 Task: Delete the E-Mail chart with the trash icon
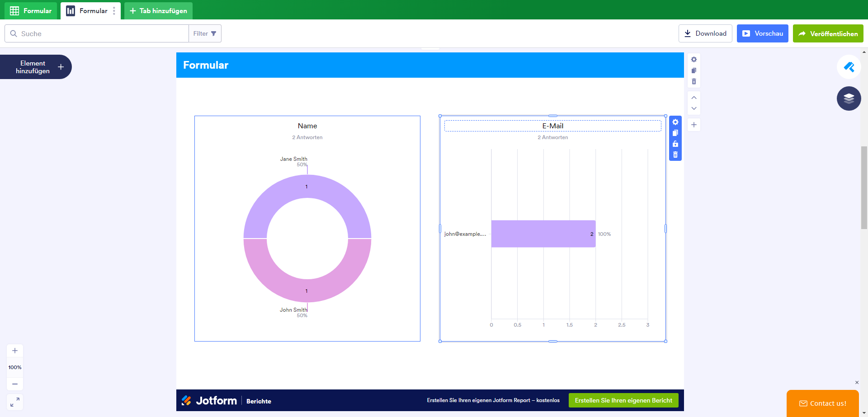point(675,155)
